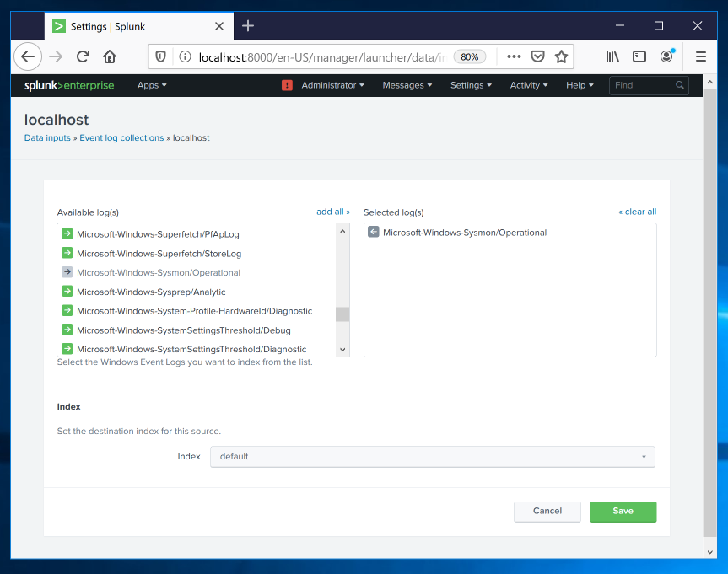The height and width of the screenshot is (574, 728).
Task: Select Microsoft-Windows-Sysprep/Analytic log entry text
Action: click(151, 292)
